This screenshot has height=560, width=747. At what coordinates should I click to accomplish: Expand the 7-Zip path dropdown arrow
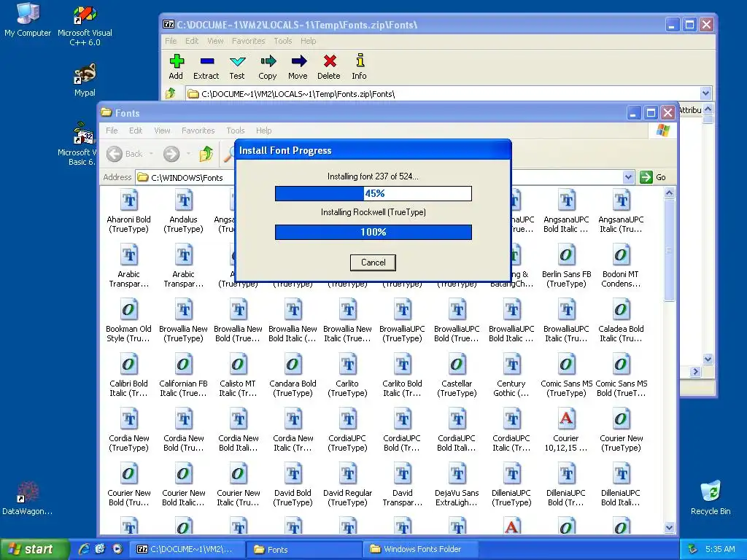click(705, 93)
